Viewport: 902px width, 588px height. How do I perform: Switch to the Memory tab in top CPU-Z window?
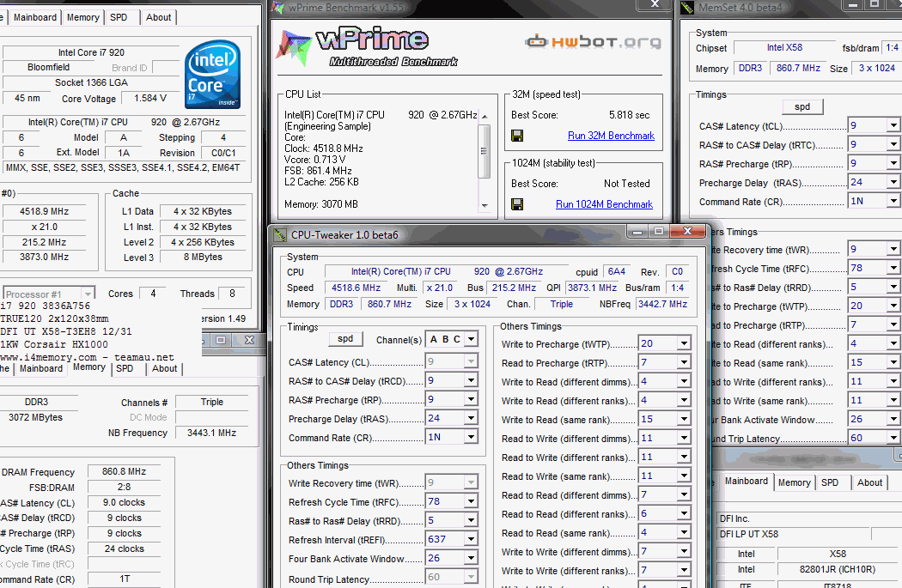pyautogui.click(x=82, y=17)
